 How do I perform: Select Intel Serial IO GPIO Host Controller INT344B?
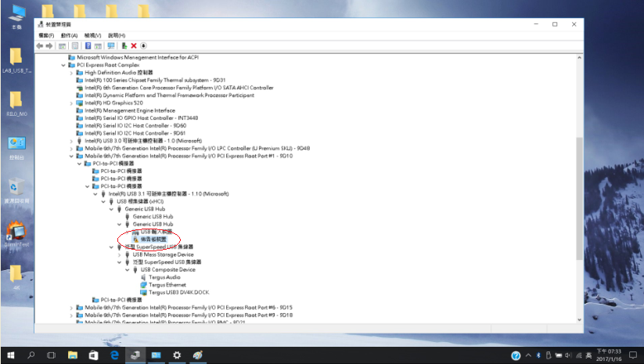tap(142, 118)
